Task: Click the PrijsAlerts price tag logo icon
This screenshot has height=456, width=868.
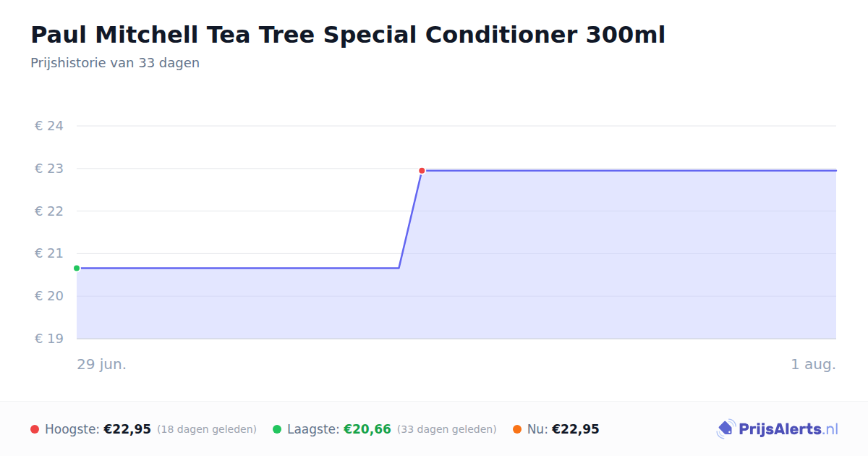Action: point(726,429)
